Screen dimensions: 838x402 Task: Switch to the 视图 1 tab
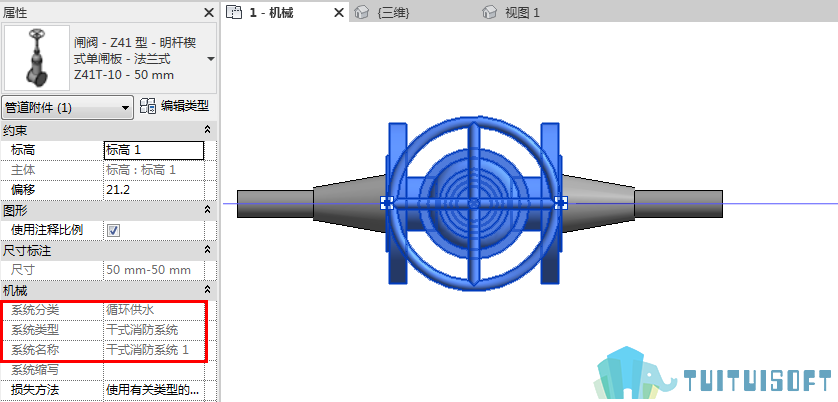click(x=522, y=12)
